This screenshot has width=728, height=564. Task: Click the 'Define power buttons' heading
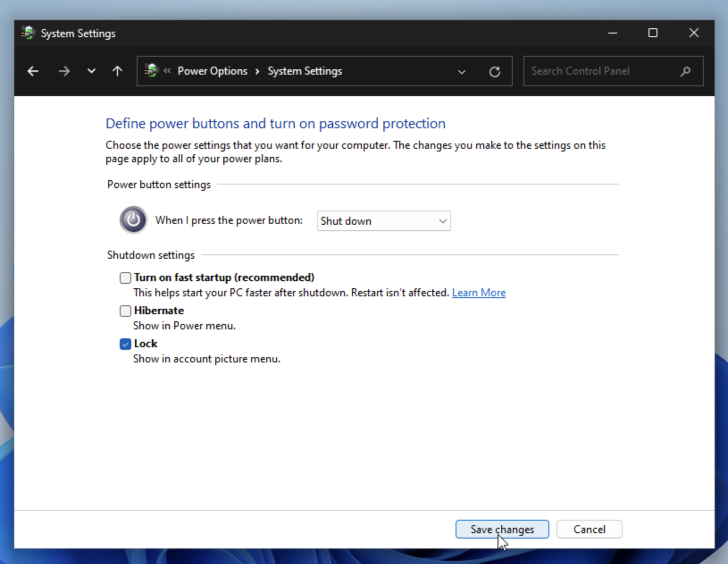[276, 123]
